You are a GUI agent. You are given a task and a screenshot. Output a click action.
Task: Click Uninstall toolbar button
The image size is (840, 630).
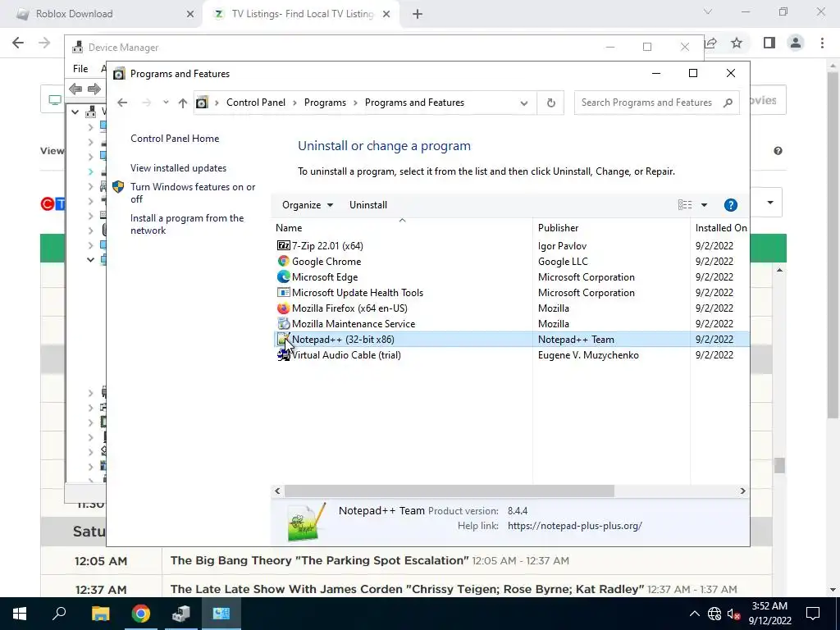tap(368, 204)
